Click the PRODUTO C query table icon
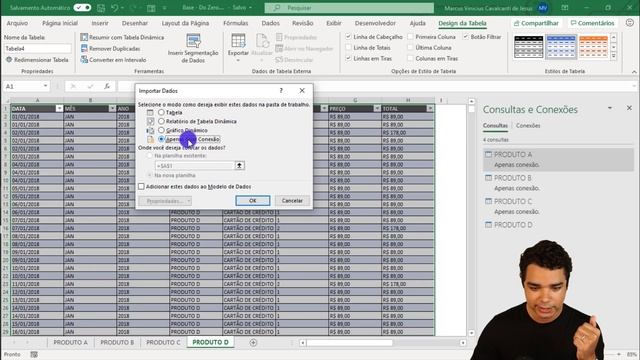640x360 pixels. [488, 201]
